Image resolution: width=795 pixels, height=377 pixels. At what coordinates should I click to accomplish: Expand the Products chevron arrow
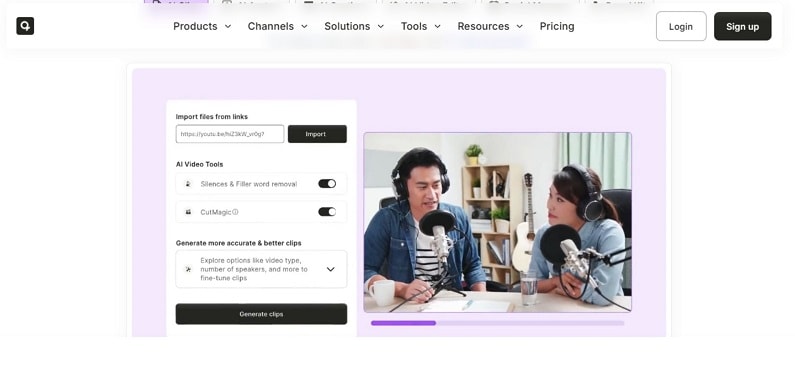(x=228, y=26)
